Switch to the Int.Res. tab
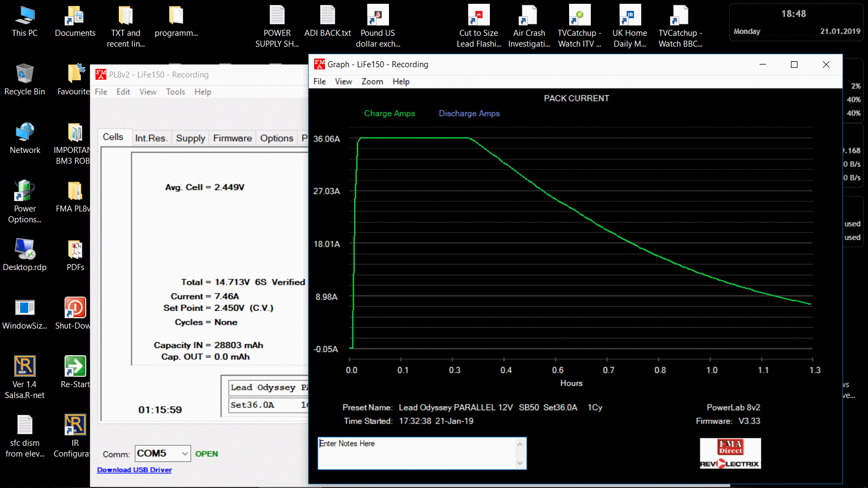 tap(151, 138)
